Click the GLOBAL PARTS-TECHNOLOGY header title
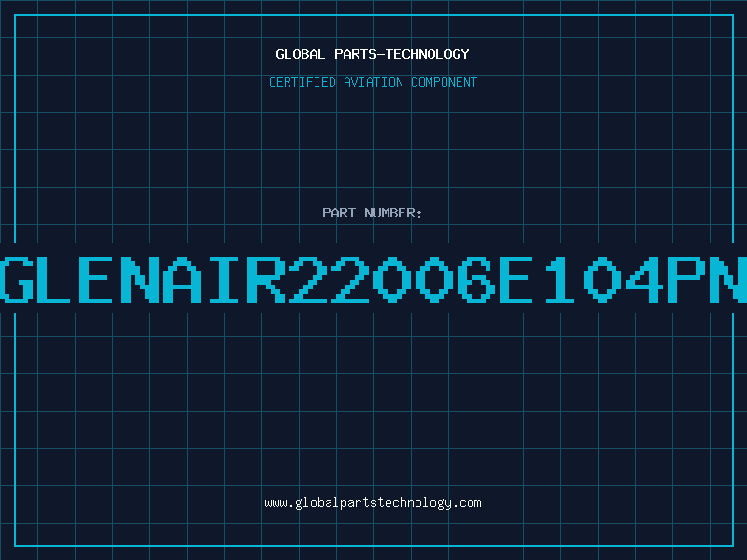This screenshot has width=747, height=560. pyautogui.click(x=373, y=54)
